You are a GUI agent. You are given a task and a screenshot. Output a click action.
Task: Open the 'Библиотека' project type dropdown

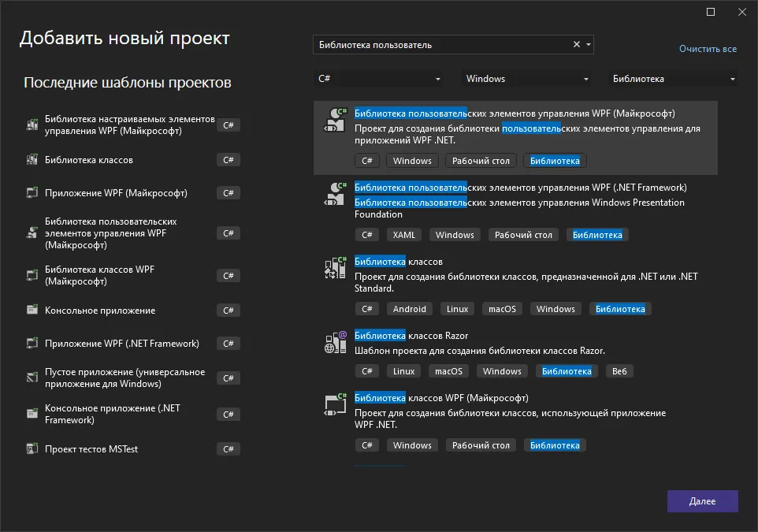click(673, 79)
